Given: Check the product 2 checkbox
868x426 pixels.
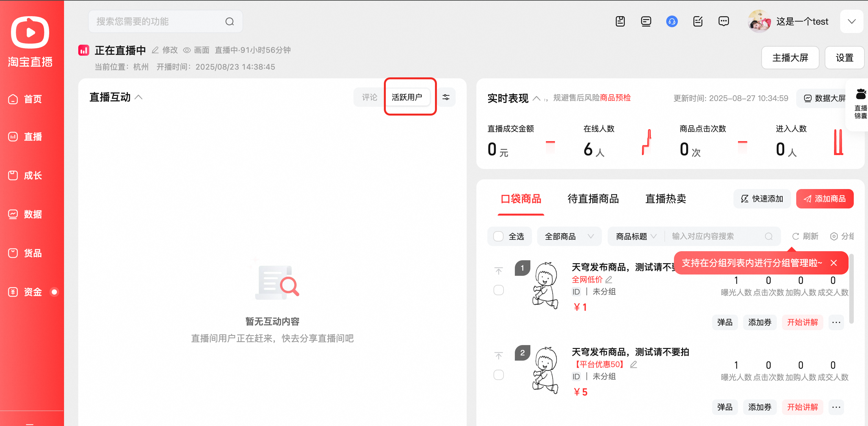Looking at the screenshot, I should pyautogui.click(x=499, y=375).
